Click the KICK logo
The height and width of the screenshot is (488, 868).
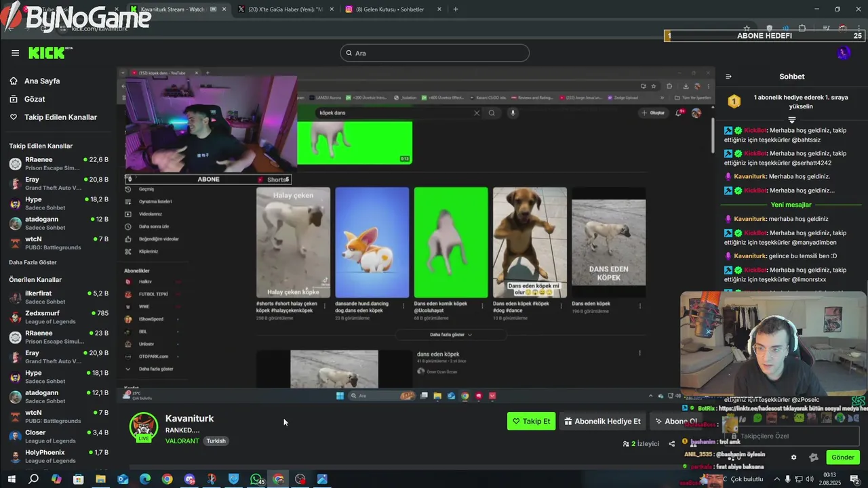click(x=50, y=53)
